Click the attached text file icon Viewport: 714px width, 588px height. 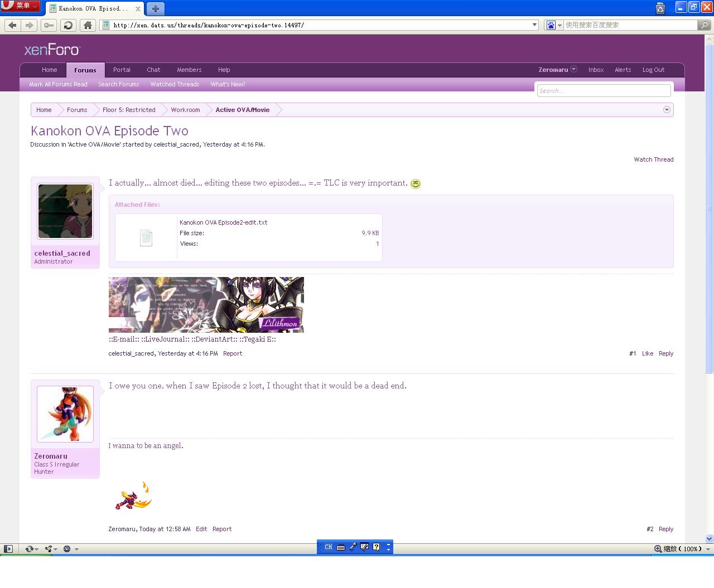click(146, 238)
